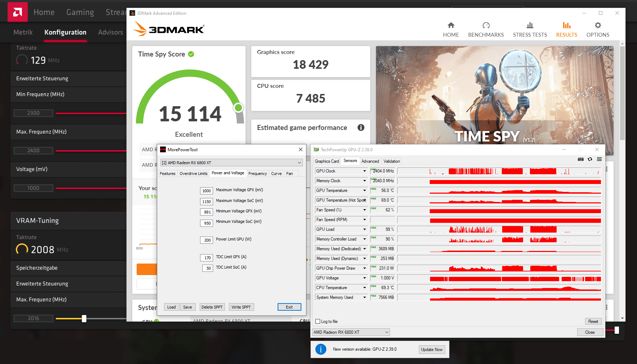
Task: Go to 3DMark STRESS TESTS
Action: click(530, 30)
